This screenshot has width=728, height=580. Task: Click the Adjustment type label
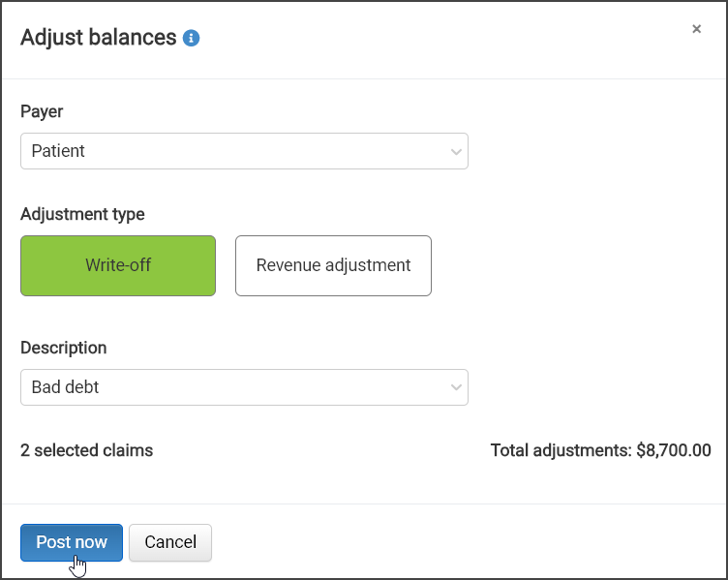coord(82,215)
